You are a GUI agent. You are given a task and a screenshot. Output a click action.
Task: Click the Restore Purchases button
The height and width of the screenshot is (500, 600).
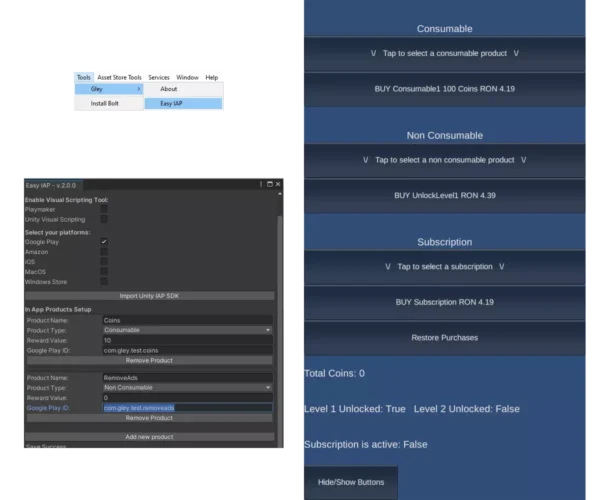(x=444, y=338)
